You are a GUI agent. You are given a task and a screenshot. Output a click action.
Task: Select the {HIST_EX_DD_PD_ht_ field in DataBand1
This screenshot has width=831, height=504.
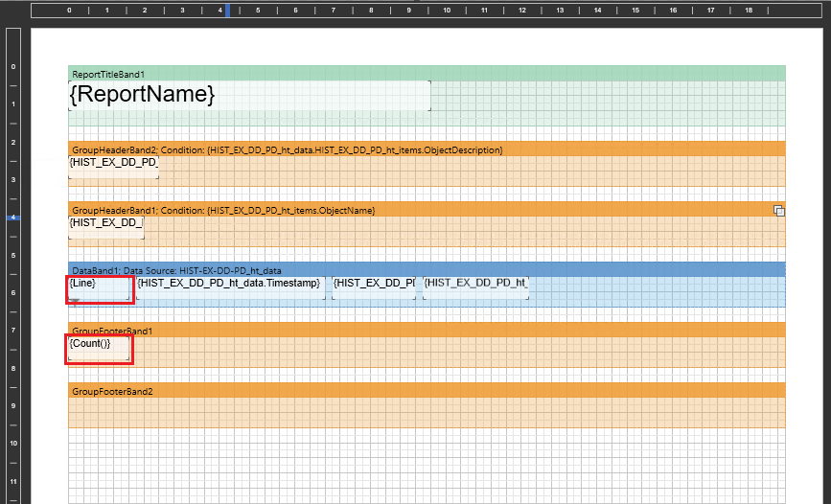[475, 287]
